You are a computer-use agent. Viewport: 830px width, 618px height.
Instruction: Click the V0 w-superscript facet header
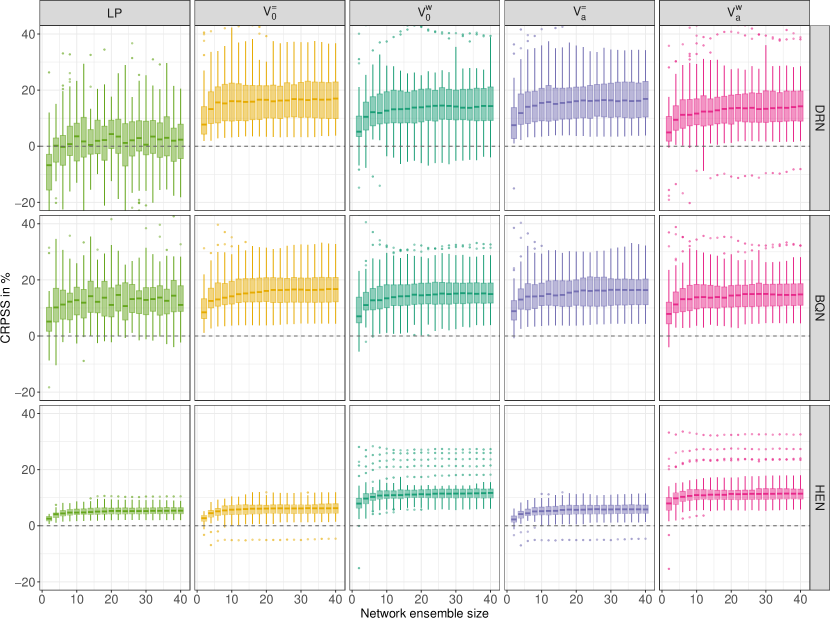(x=425, y=13)
